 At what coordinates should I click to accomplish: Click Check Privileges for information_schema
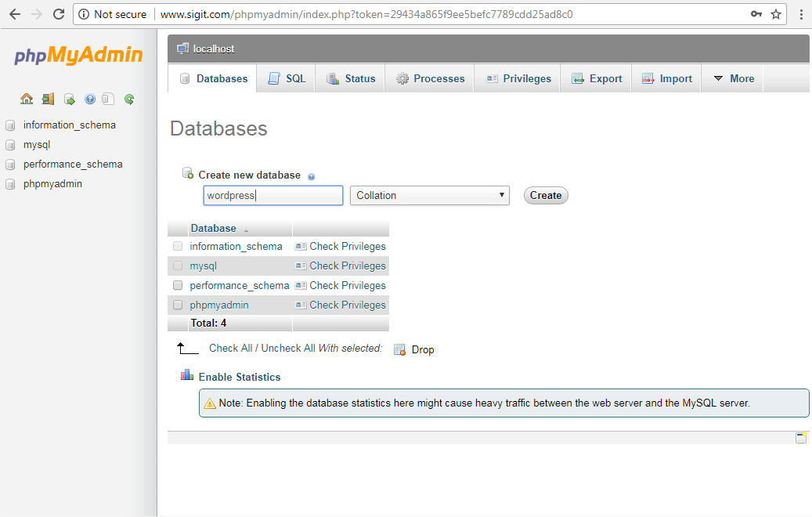(348, 247)
